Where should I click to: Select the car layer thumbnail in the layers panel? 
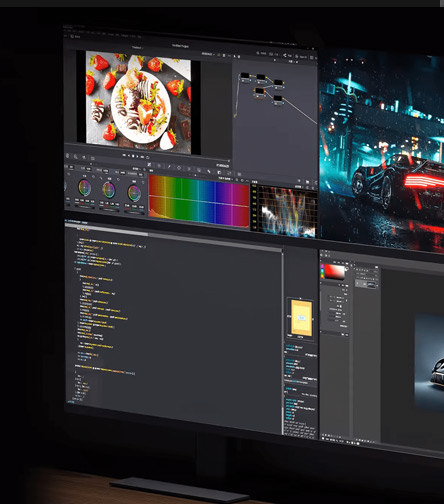(x=371, y=284)
